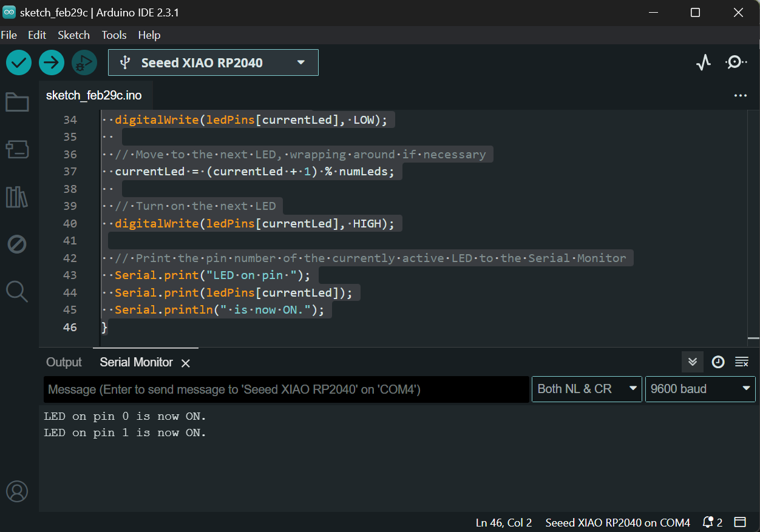The image size is (760, 532).
Task: Click the Serial.println is now ON line
Action: [220, 310]
